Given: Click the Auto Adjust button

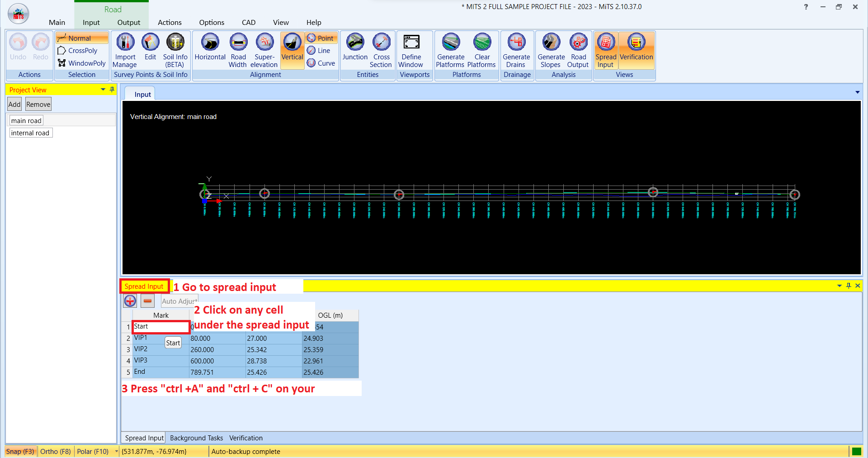Looking at the screenshot, I should (179, 301).
